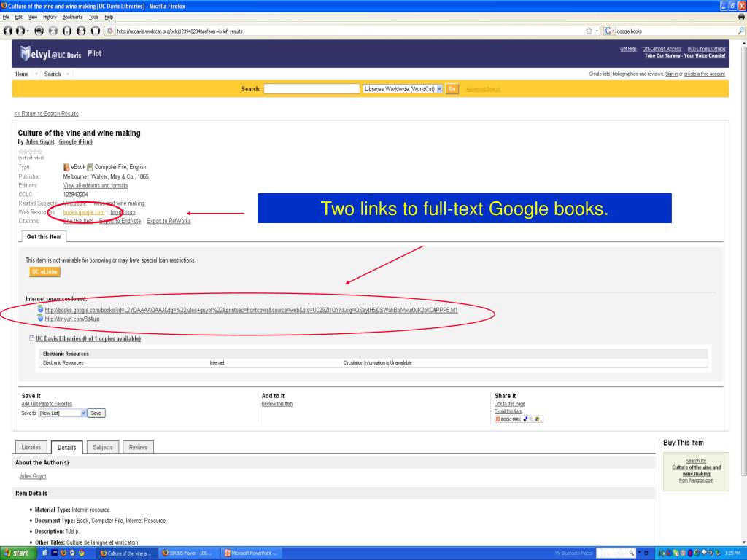Click the Google (Firm) author link
This screenshot has height=560, width=747.
click(x=75, y=142)
